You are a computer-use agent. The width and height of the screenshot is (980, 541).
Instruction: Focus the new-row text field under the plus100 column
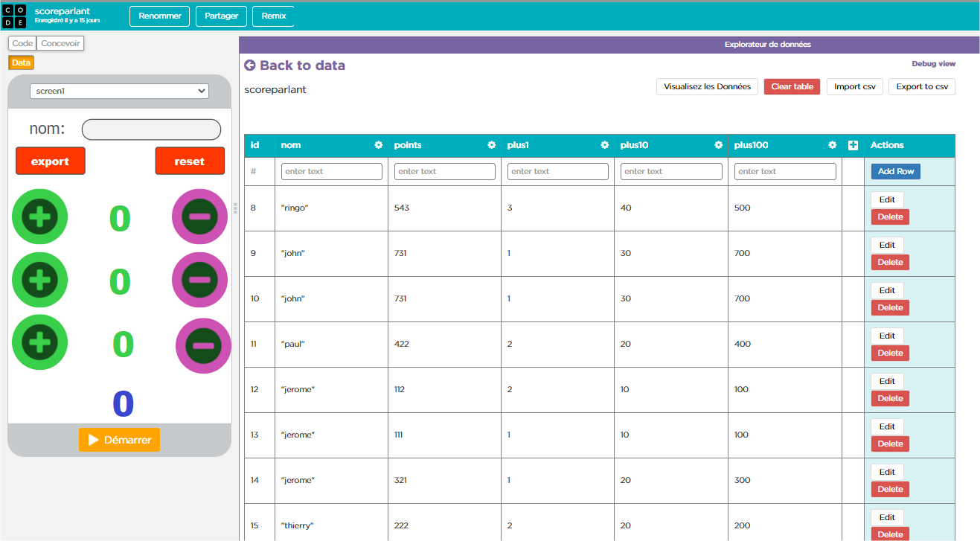785,171
